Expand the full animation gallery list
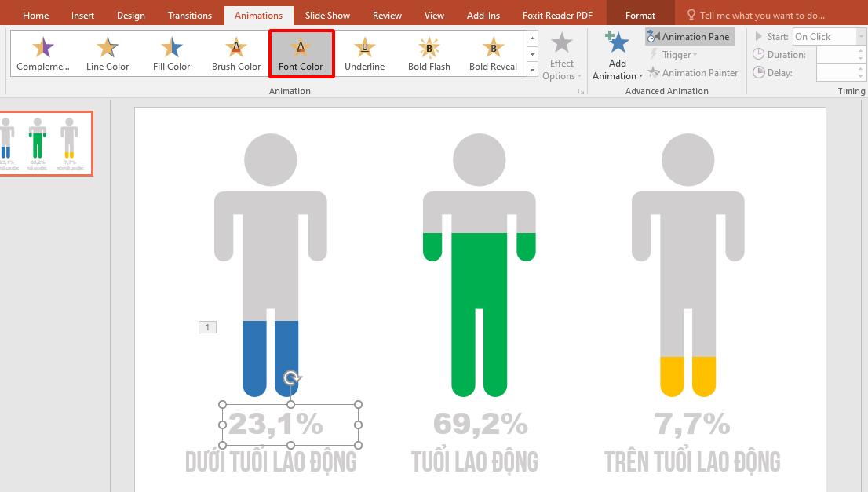The image size is (868, 492). point(533,69)
